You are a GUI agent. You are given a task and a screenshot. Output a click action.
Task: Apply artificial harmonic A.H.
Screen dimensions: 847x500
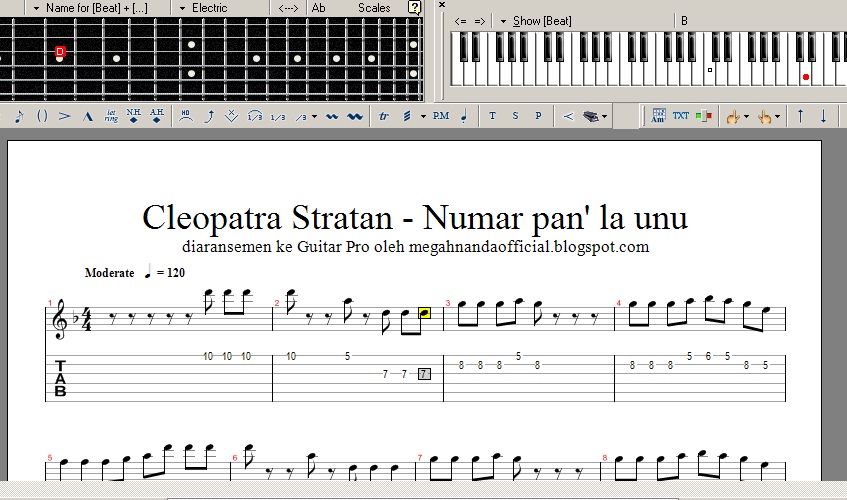(x=157, y=116)
